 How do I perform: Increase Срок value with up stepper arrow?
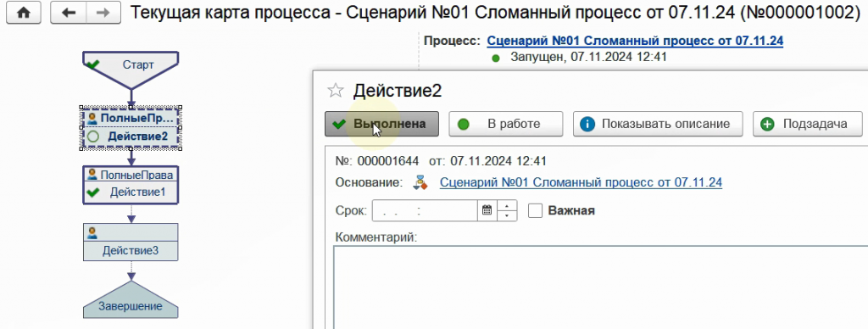(x=507, y=205)
